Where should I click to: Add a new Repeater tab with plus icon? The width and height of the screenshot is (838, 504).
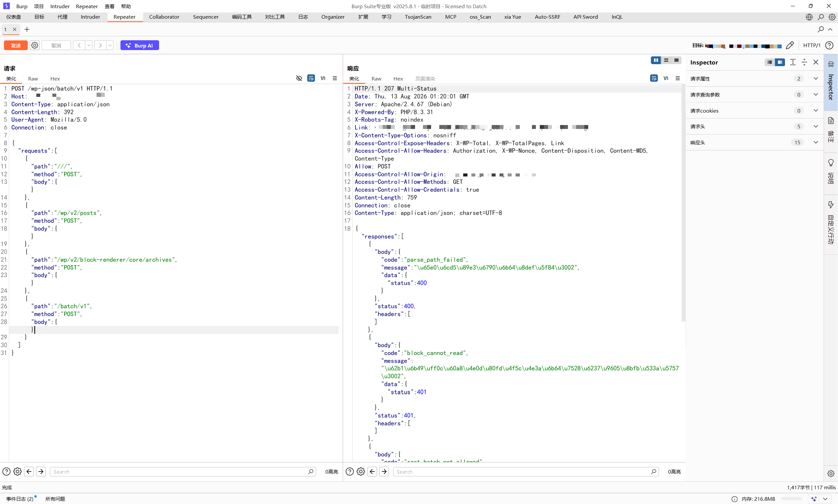(27, 29)
